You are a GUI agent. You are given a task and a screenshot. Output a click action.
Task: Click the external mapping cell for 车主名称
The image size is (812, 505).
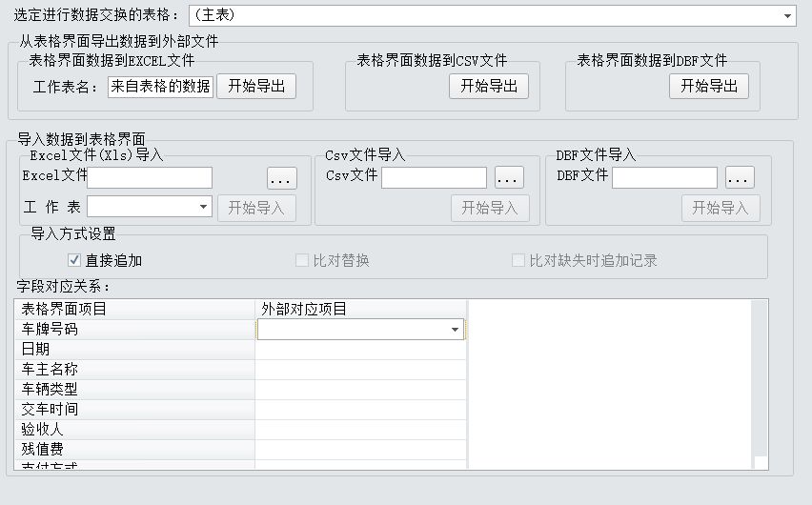(361, 370)
